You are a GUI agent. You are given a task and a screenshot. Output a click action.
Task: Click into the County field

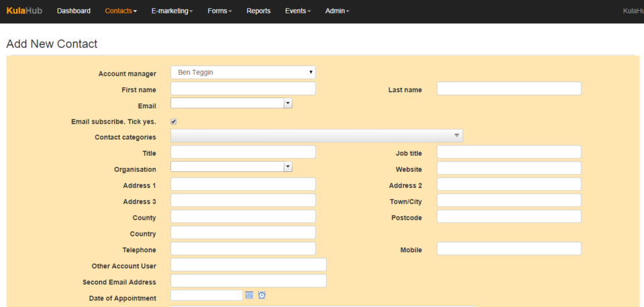(243, 216)
